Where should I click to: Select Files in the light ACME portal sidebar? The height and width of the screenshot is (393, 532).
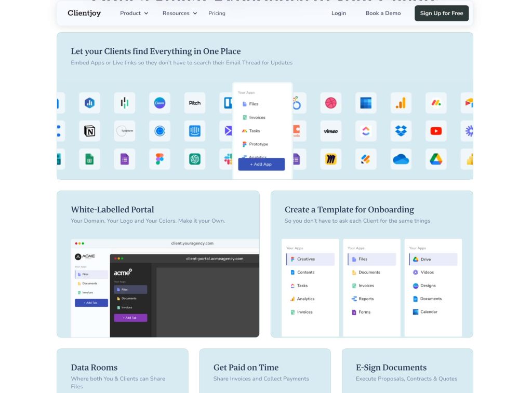(91, 274)
